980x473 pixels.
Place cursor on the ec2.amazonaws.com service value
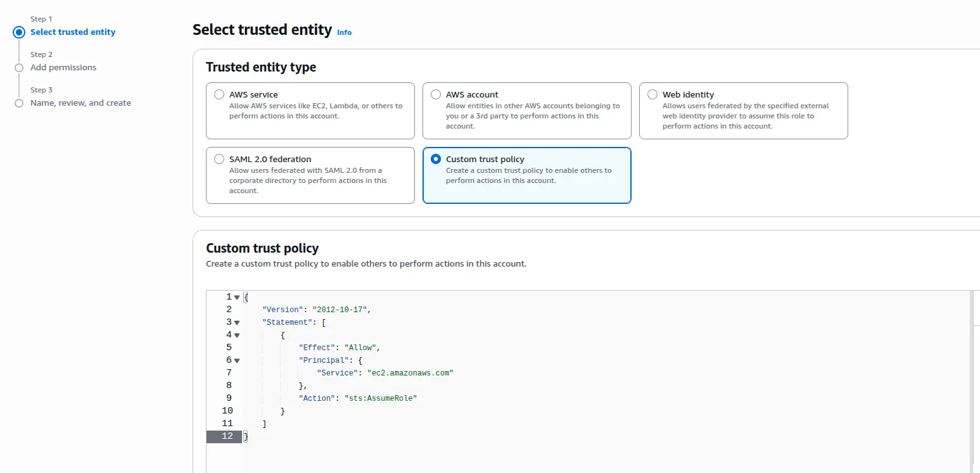[410, 372]
